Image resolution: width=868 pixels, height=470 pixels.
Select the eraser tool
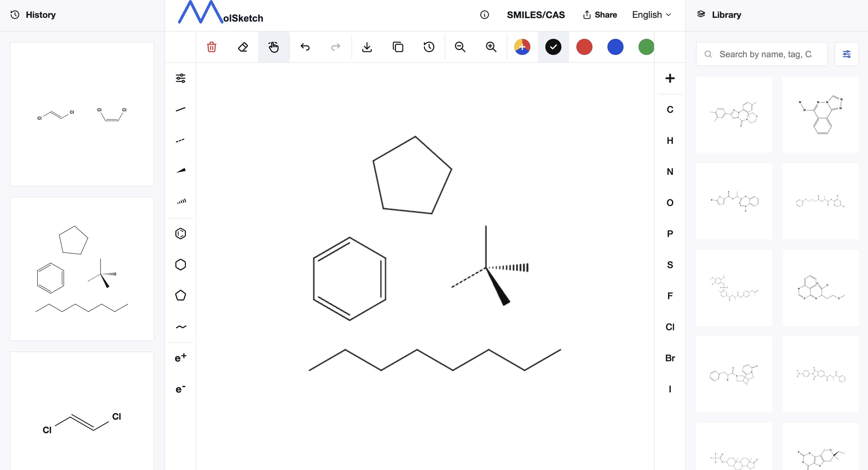click(243, 47)
